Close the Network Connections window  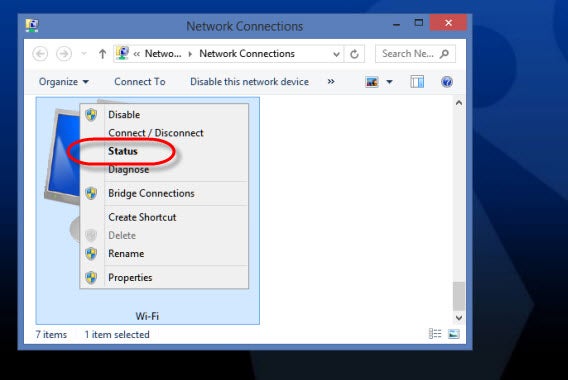click(448, 23)
